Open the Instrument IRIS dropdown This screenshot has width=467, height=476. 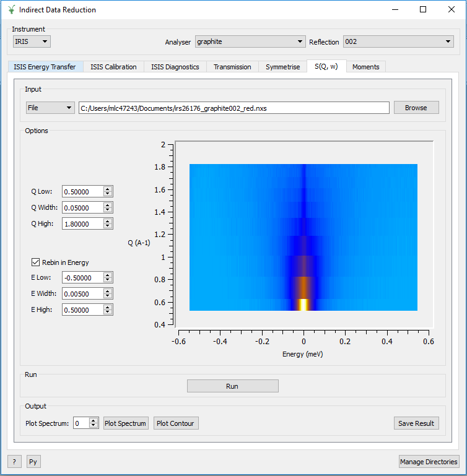[32, 41]
